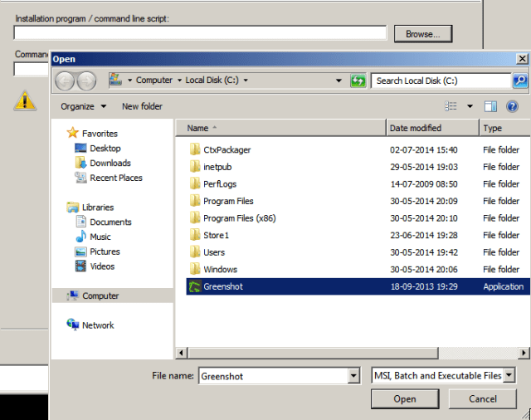Screen dimensions: 531x420
Task: Click the Favorites star icon
Action: [72, 133]
